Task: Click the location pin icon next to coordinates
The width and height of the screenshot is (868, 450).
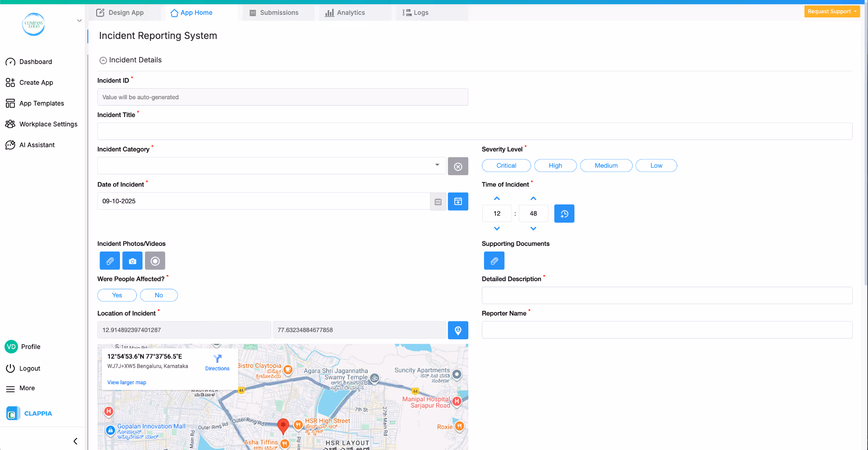Action: coord(458,330)
